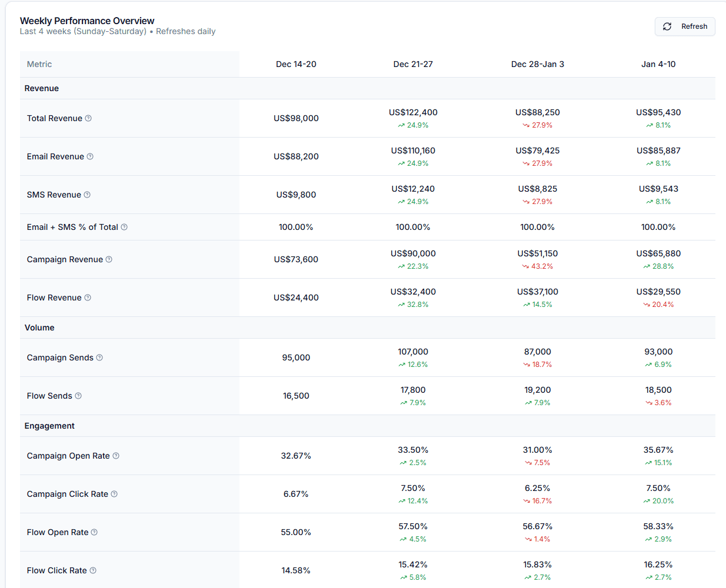Click the Metric column header

point(39,64)
